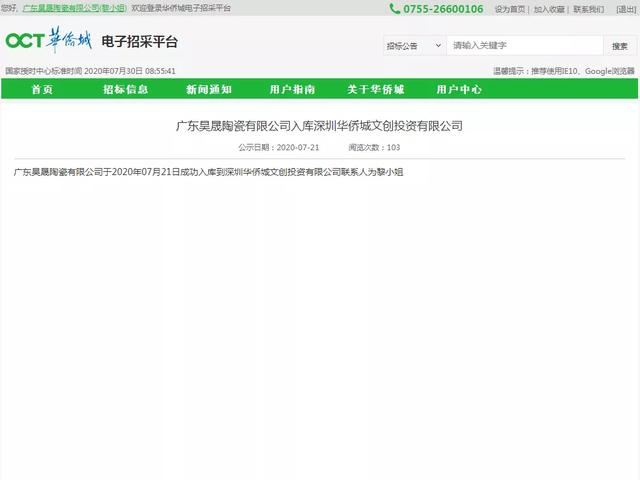The width and height of the screenshot is (640, 480).
Task: Click the 加入收藏 link
Action: tap(549, 9)
